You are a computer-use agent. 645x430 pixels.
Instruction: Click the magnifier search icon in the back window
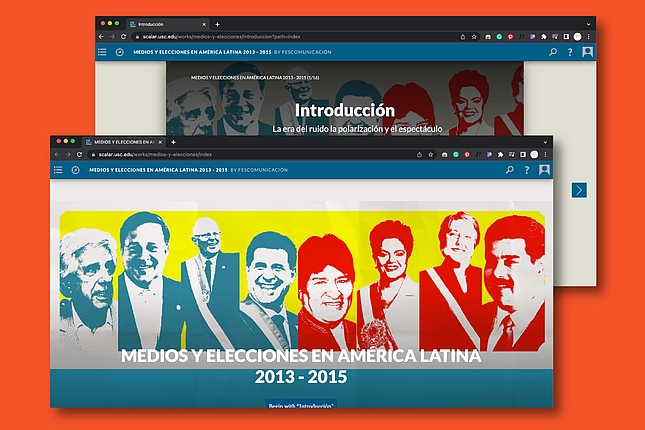553,52
